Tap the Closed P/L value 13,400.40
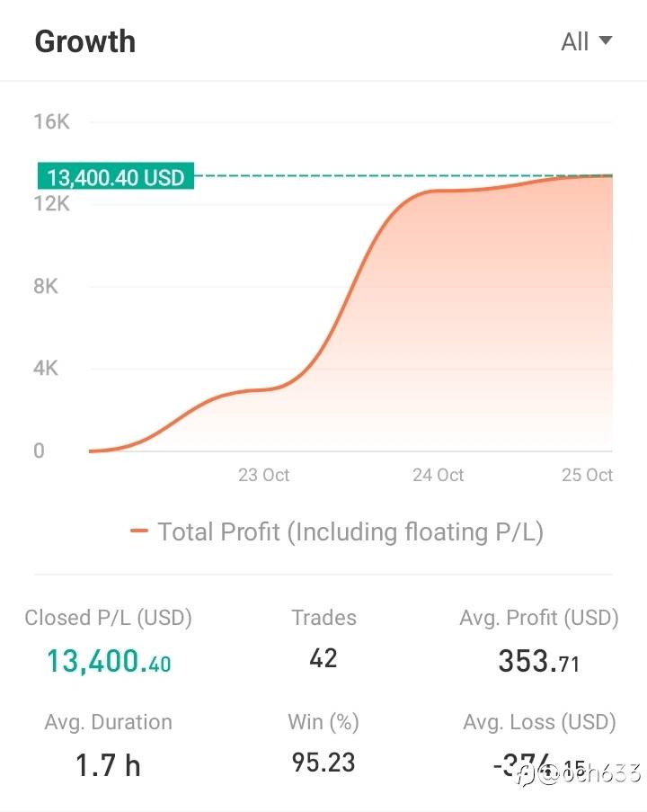Screen dimensions: 647x812 click(x=109, y=662)
